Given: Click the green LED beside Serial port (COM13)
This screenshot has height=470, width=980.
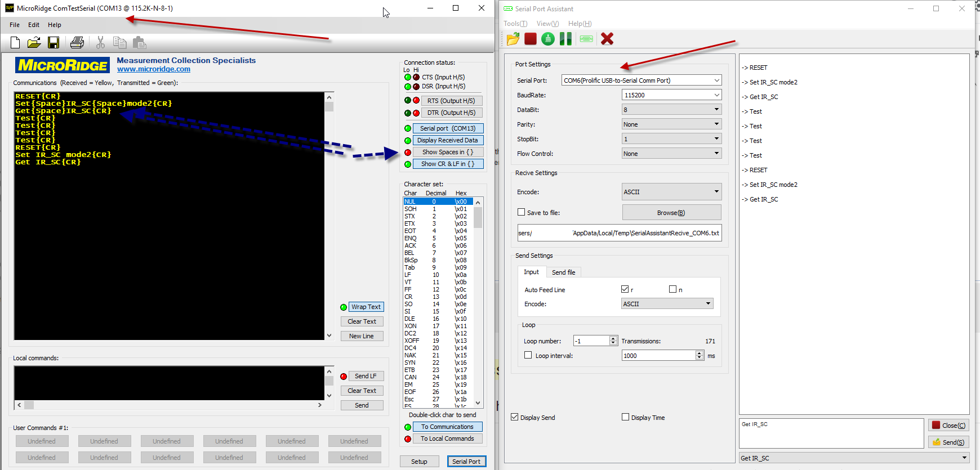Looking at the screenshot, I should coord(408,128).
